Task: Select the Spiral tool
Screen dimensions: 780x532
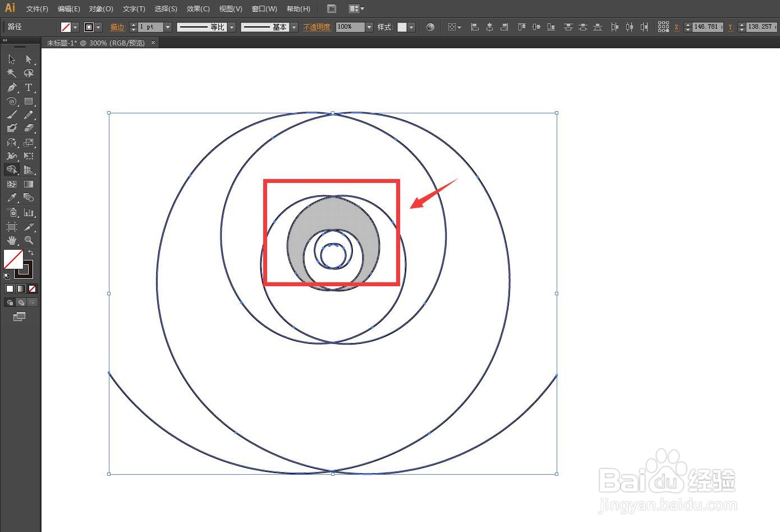Action: coord(12,102)
